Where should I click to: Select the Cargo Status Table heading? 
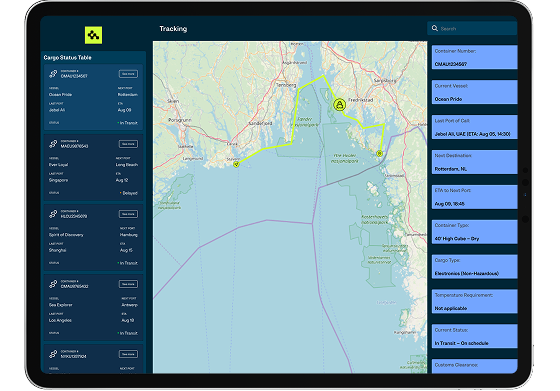tap(68, 57)
